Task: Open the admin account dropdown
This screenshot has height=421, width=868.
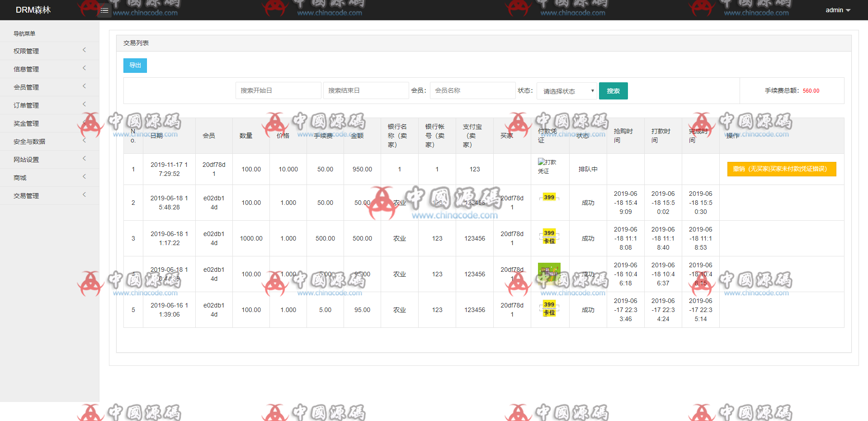Action: (x=836, y=10)
